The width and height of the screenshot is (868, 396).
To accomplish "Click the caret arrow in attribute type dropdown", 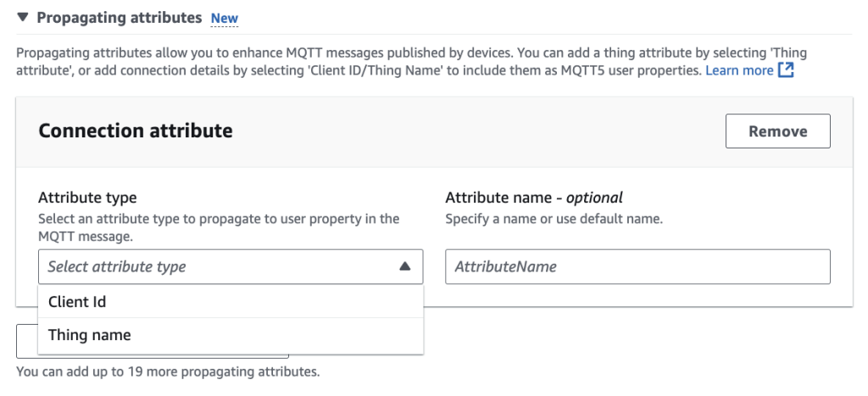I will pos(404,266).
